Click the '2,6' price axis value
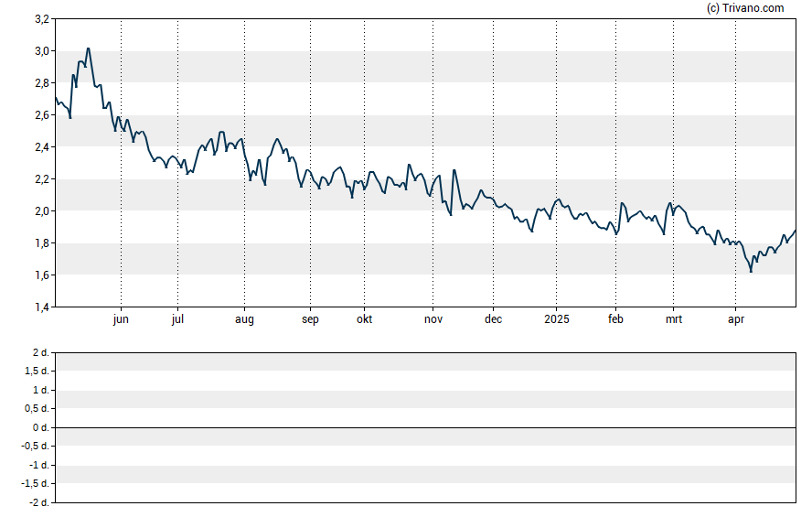This screenshot has width=812, height=517. (42, 115)
